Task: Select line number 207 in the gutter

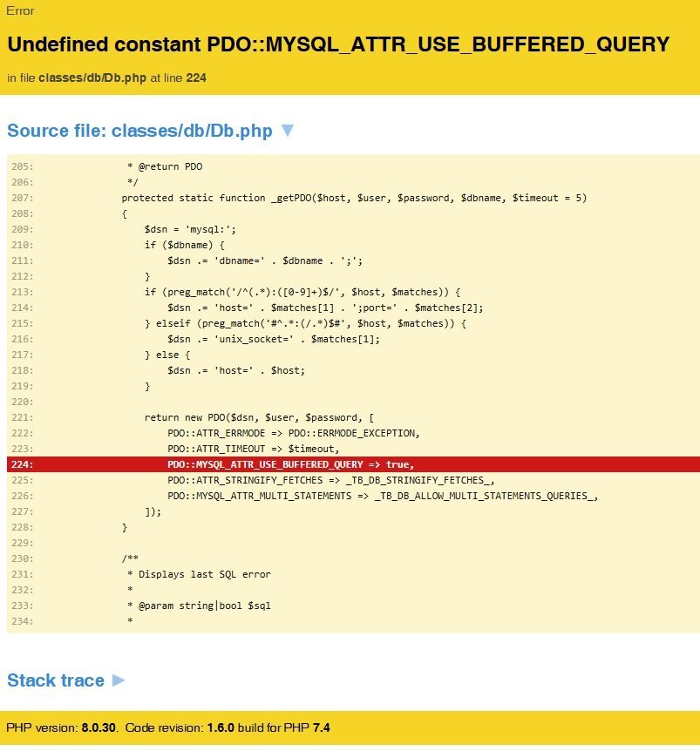Action: point(22,198)
